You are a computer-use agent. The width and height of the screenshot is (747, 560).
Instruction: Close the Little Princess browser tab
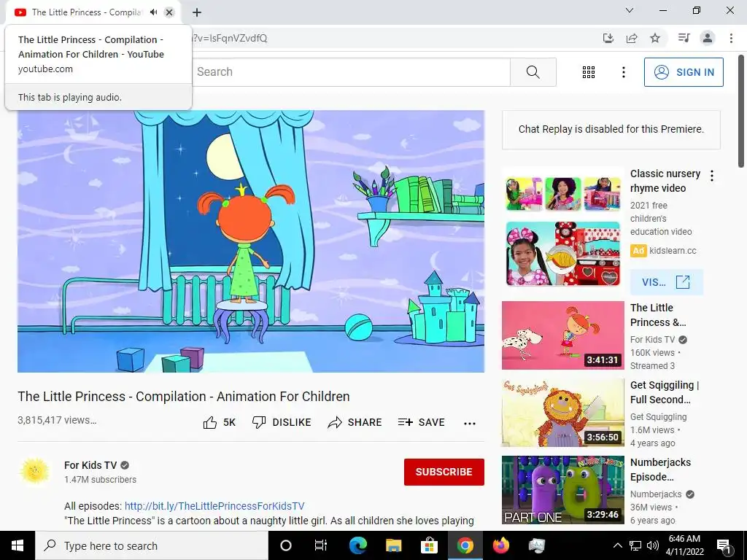point(169,12)
